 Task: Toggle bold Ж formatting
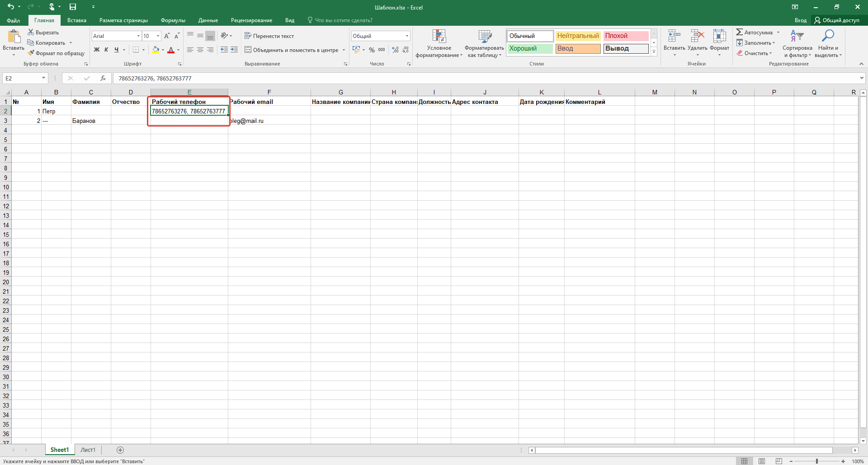[x=97, y=50]
